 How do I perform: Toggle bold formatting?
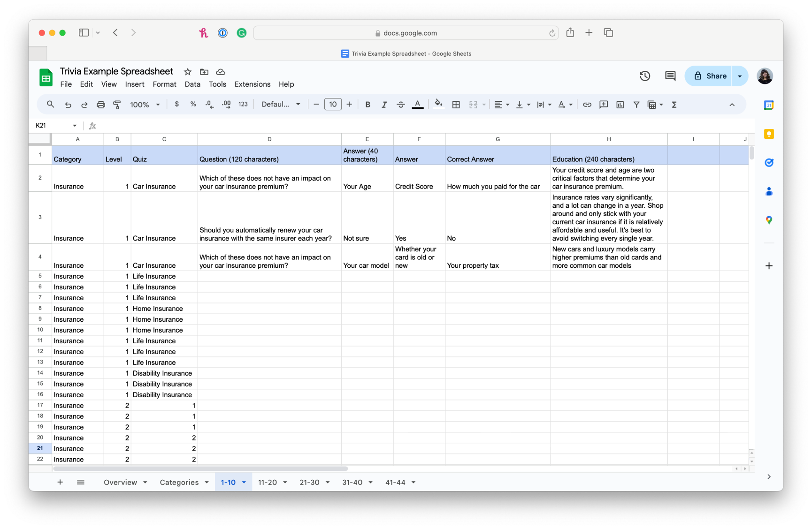click(368, 105)
